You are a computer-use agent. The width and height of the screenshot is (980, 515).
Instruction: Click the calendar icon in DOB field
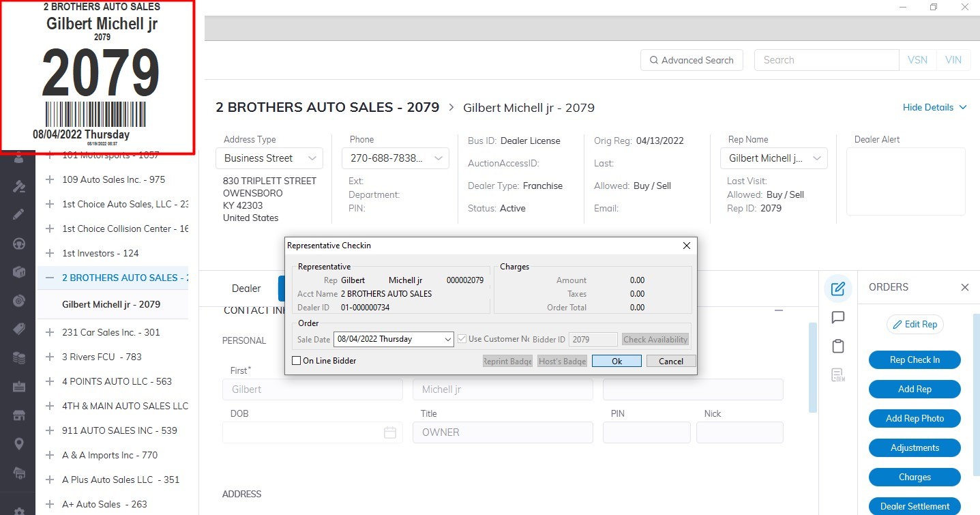coord(390,432)
